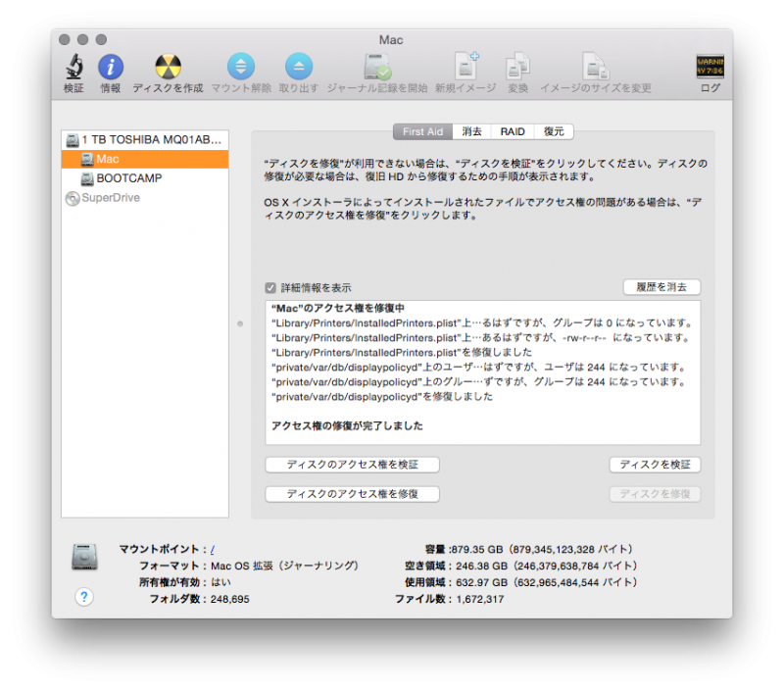
Task: Open the help question mark button
Action: click(84, 597)
